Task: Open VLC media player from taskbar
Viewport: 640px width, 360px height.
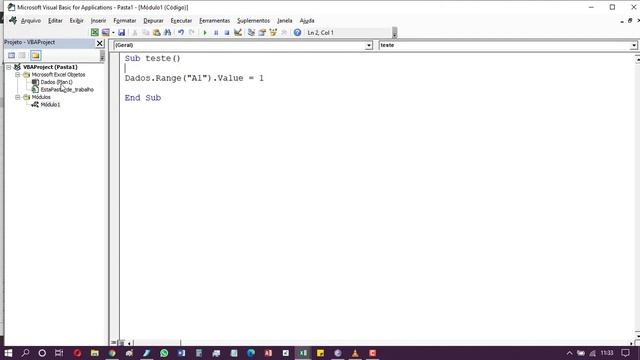Action: pos(355,353)
